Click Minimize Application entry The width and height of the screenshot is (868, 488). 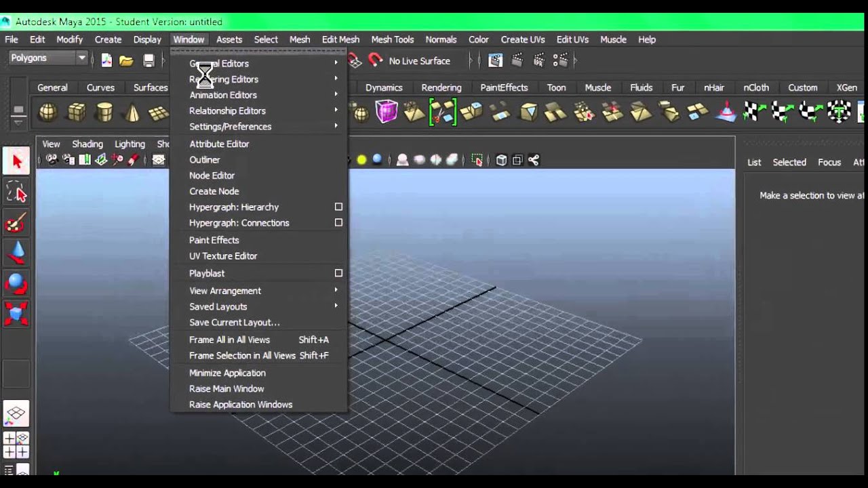pos(258,373)
